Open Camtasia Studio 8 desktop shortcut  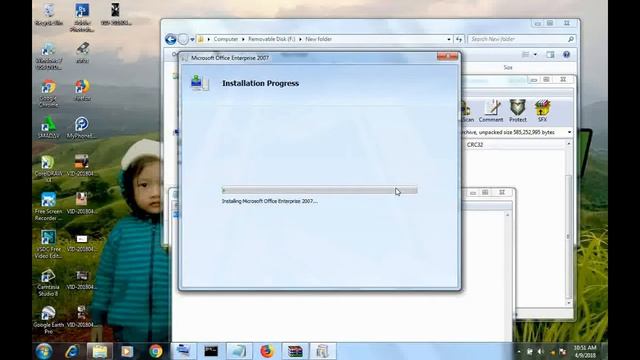click(x=48, y=282)
